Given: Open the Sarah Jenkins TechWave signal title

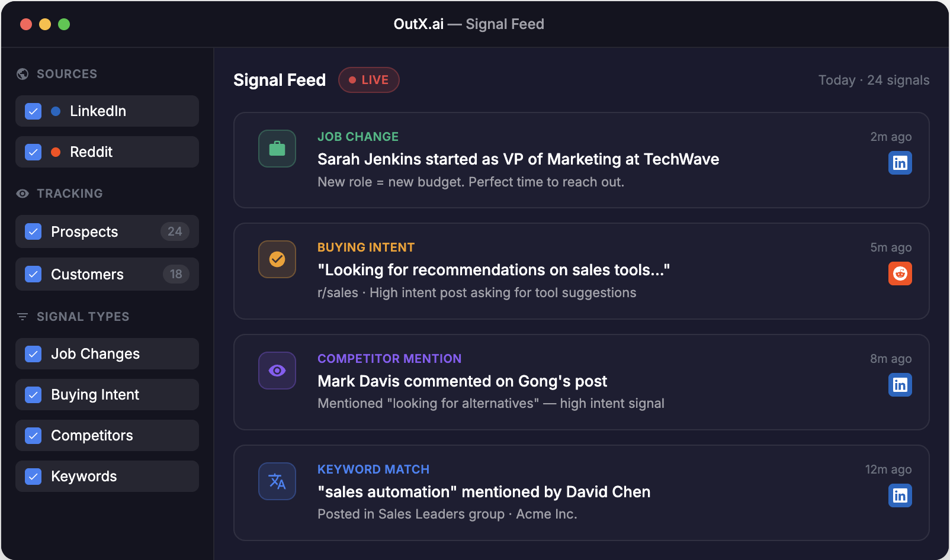Looking at the screenshot, I should [x=518, y=159].
